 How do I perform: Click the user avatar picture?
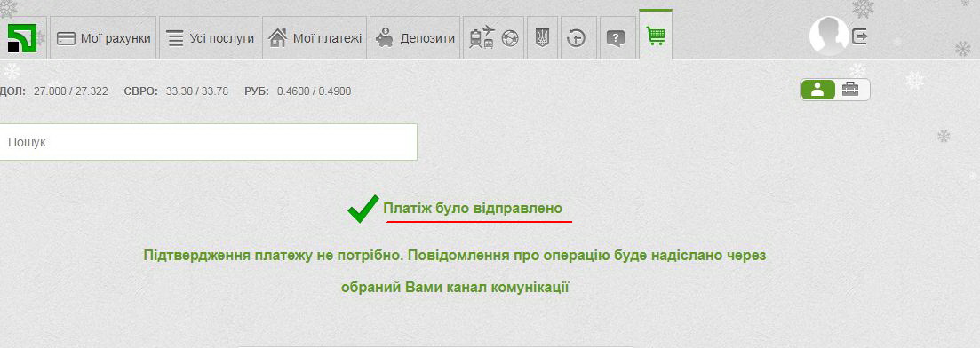pyautogui.click(x=829, y=36)
